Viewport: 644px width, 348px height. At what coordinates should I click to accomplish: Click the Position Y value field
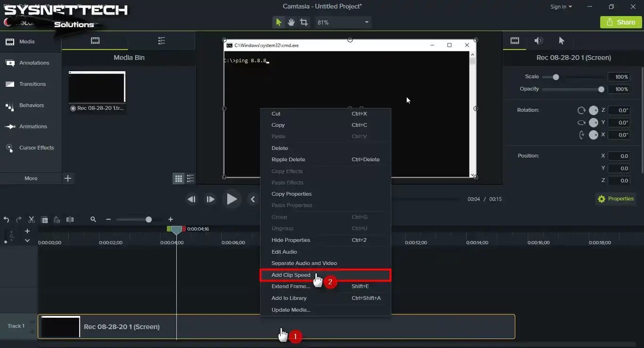(x=619, y=168)
